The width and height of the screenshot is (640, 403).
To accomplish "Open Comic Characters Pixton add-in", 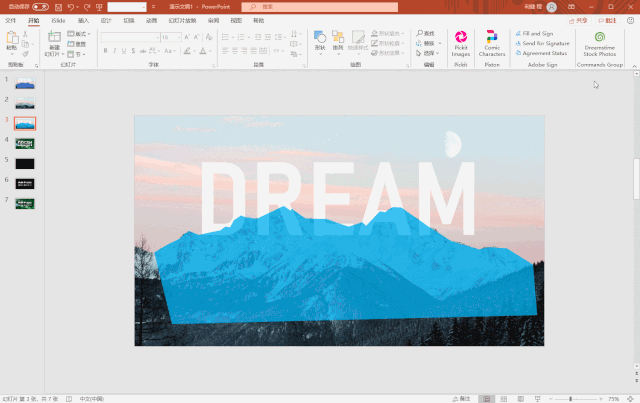I will coord(492,44).
